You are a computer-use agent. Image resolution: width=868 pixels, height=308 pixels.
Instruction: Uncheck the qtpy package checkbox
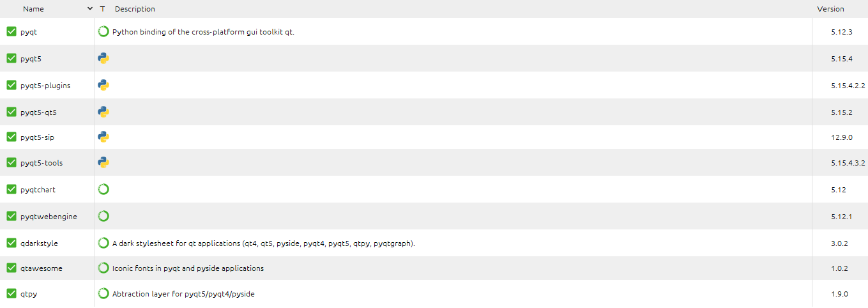[x=11, y=293]
